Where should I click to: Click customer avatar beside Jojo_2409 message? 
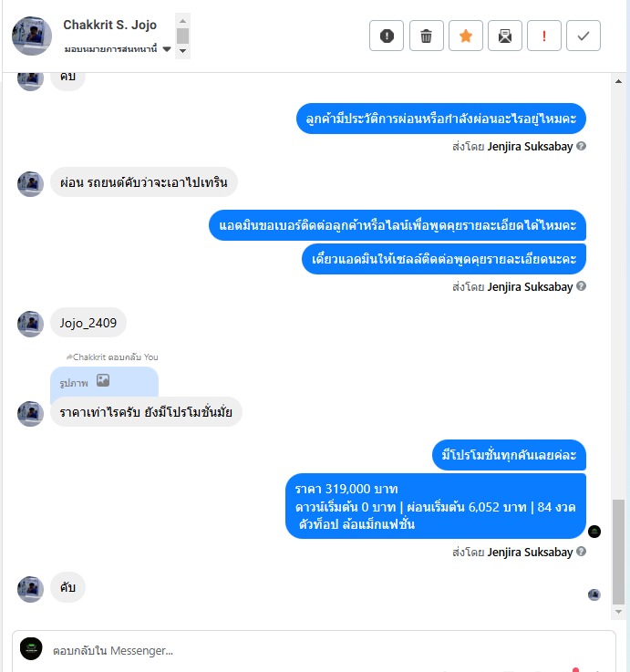click(30, 324)
